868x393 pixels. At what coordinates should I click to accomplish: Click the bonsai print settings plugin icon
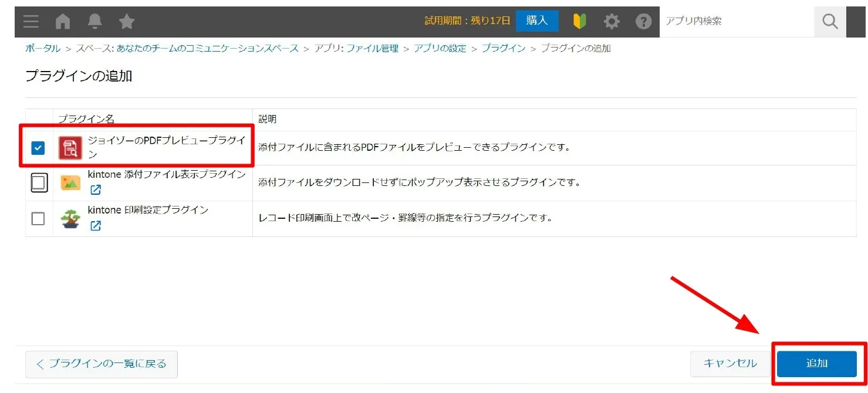70,219
